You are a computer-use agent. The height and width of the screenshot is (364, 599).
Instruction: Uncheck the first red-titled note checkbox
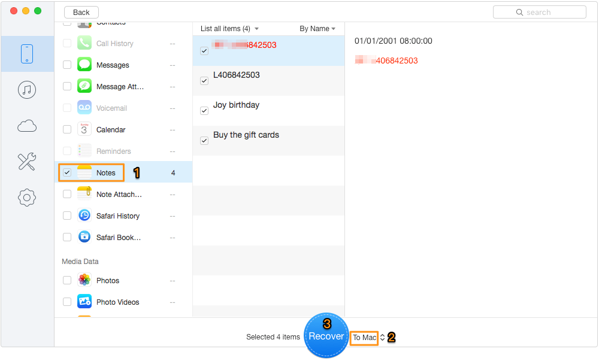coord(204,51)
